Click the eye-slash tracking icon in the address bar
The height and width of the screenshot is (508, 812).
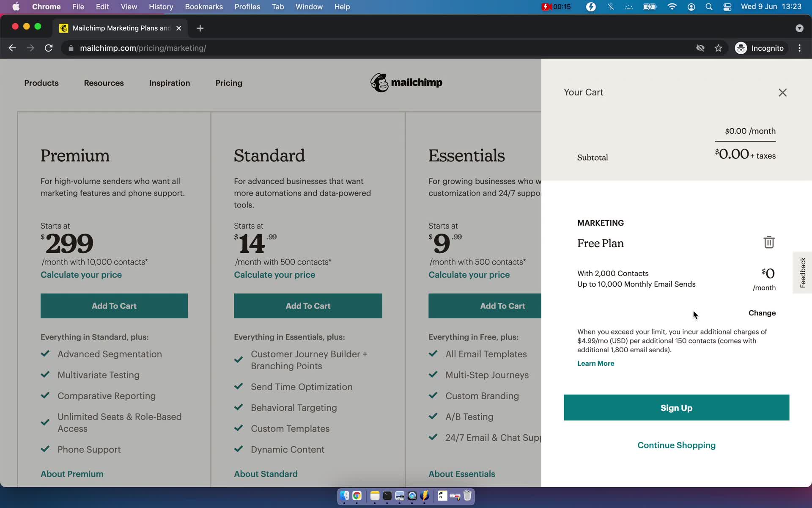700,48
